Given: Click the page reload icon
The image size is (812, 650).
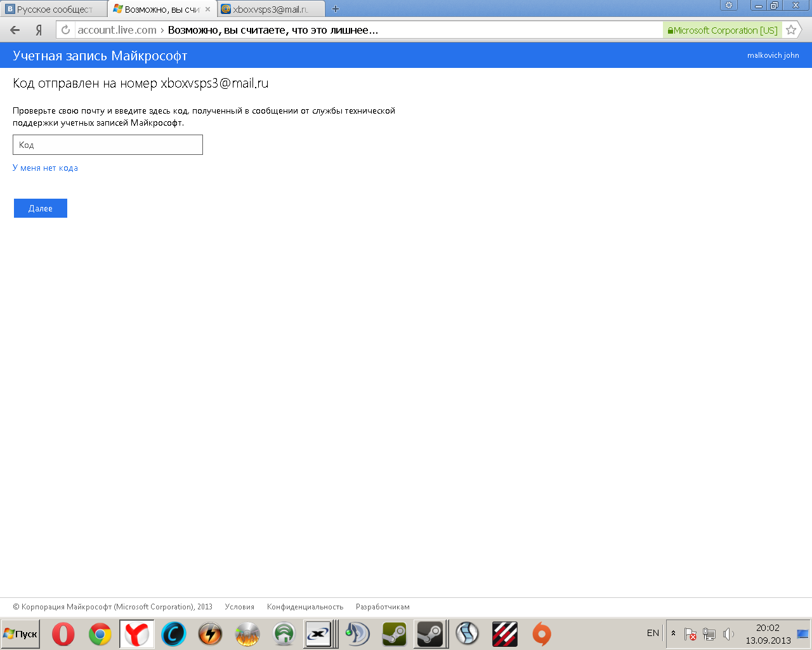Looking at the screenshot, I should (65, 30).
